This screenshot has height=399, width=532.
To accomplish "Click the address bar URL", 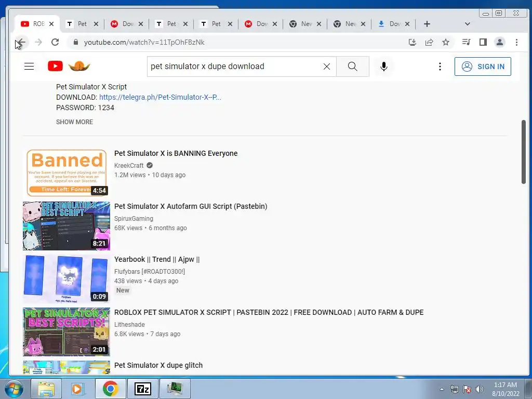I will (x=144, y=42).
